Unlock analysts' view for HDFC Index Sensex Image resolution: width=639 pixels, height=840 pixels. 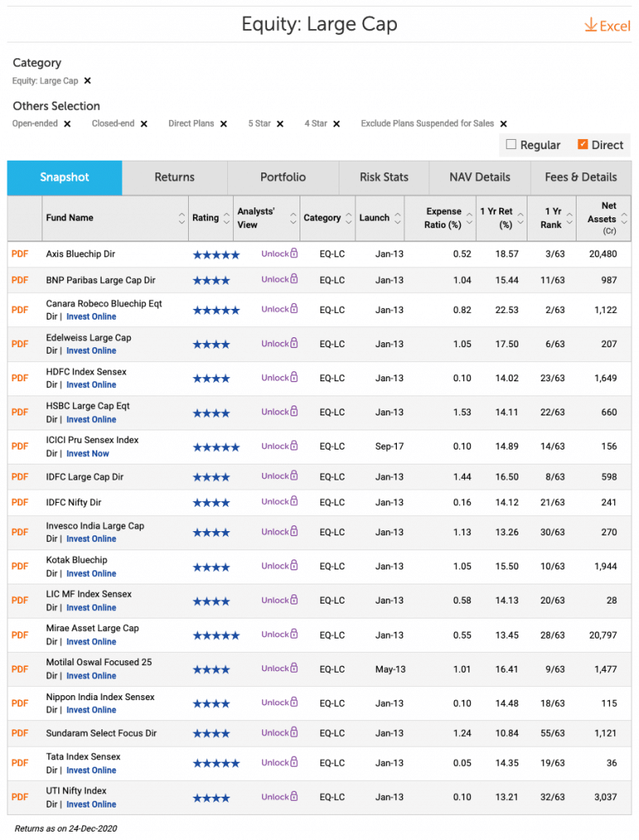280,378
